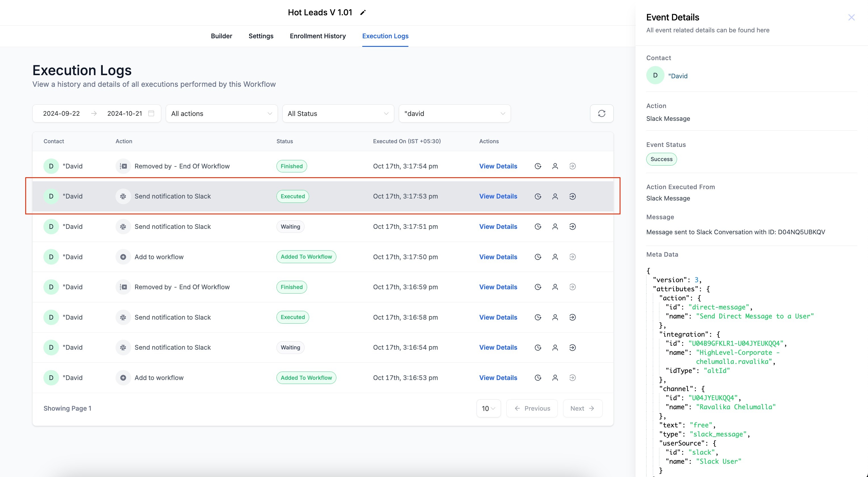868x477 pixels.
Task: Switch to the Builder tab
Action: [221, 36]
